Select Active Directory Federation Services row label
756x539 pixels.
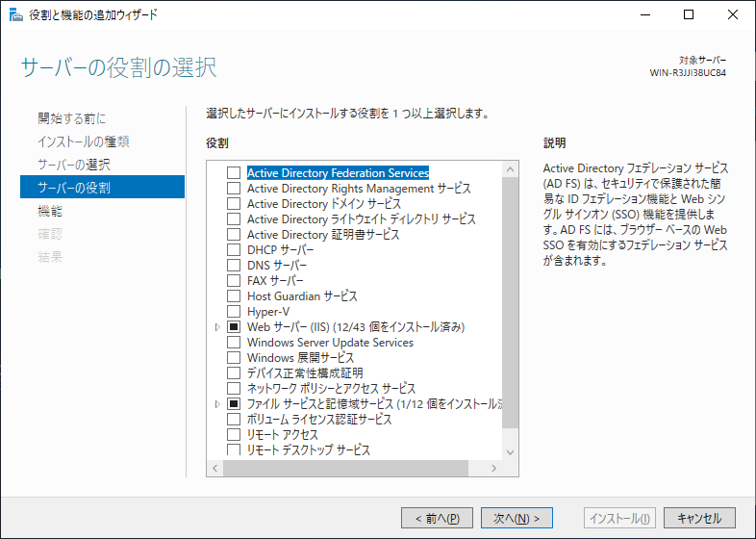pos(338,172)
